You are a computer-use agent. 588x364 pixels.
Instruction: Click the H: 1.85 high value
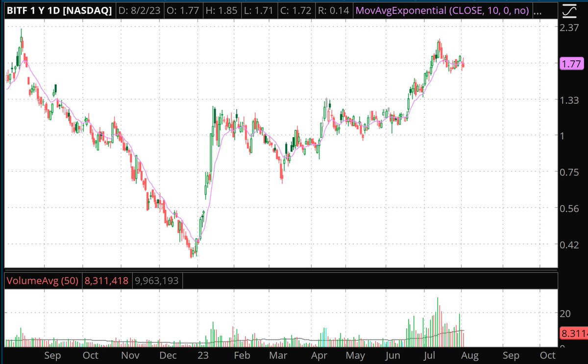click(x=221, y=10)
